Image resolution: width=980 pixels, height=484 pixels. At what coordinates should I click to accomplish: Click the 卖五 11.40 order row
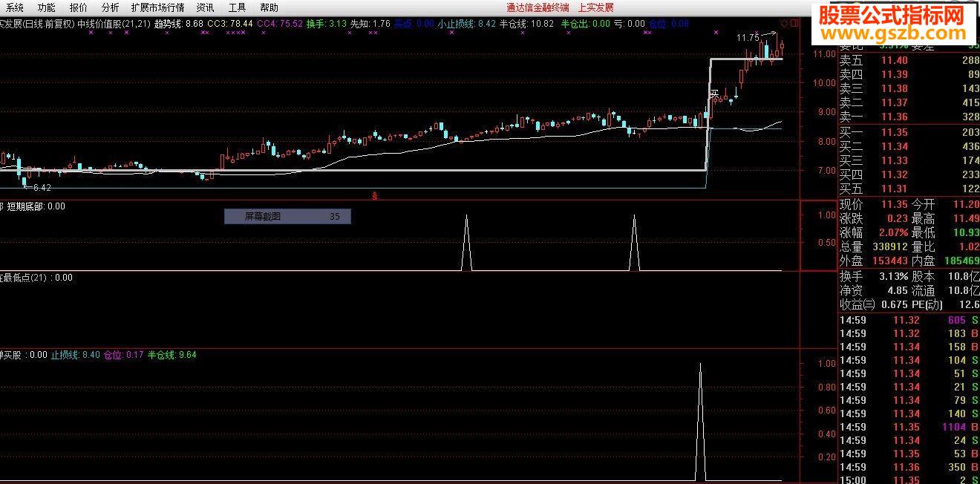(x=909, y=60)
